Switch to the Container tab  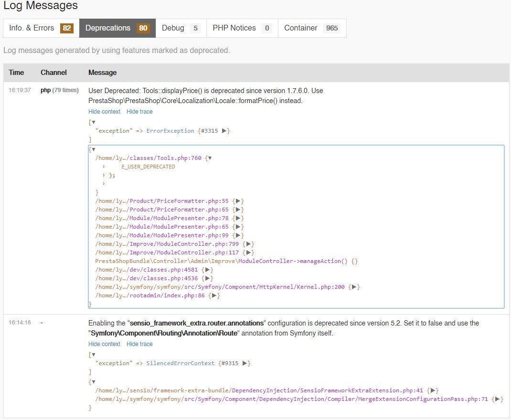[312, 28]
